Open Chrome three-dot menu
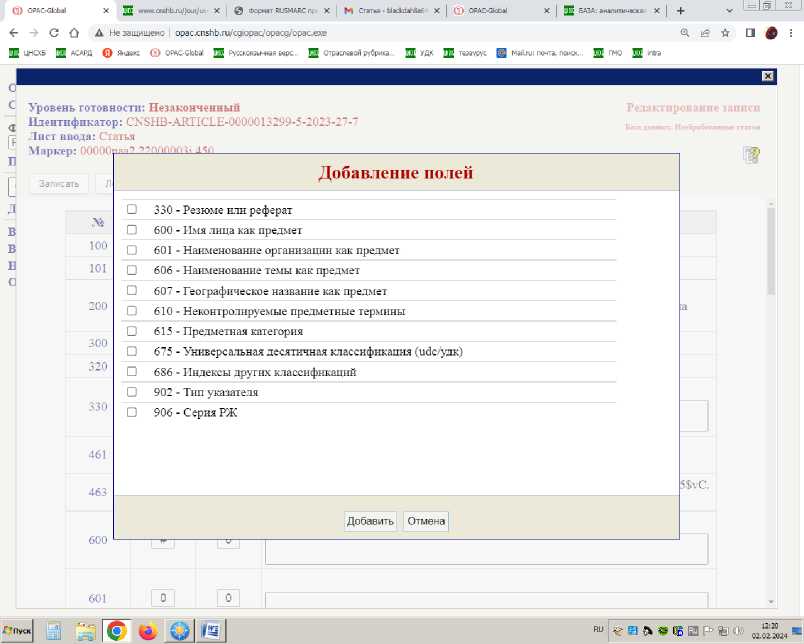The width and height of the screenshot is (804, 644). tap(791, 33)
